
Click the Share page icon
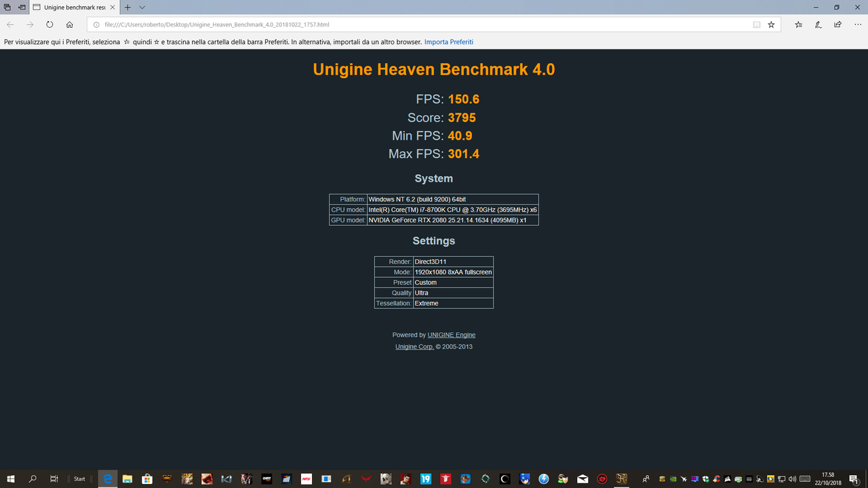[x=838, y=24]
